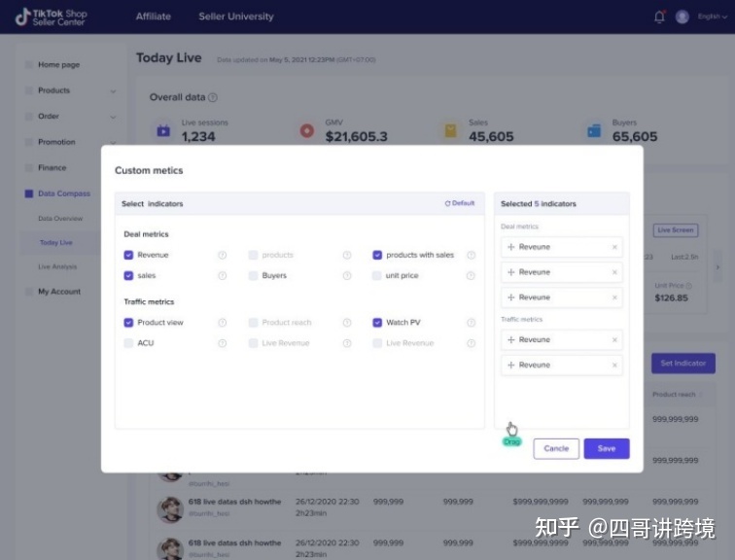Reset indicators with the Default link
This screenshot has height=560, width=735.
[460, 203]
